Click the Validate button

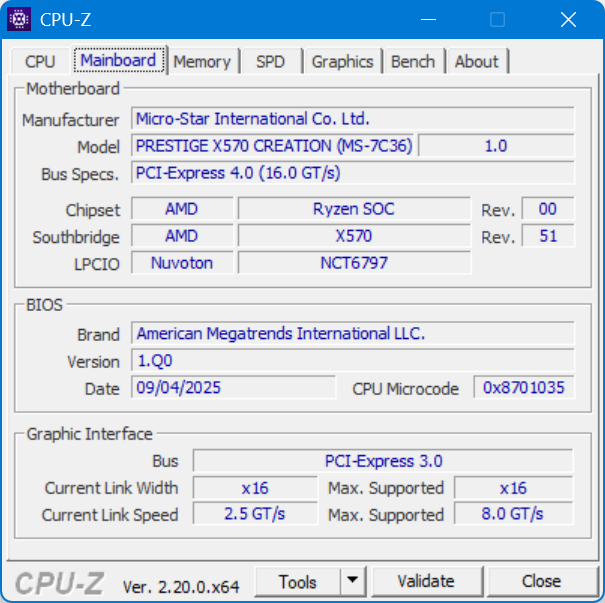[426, 581]
